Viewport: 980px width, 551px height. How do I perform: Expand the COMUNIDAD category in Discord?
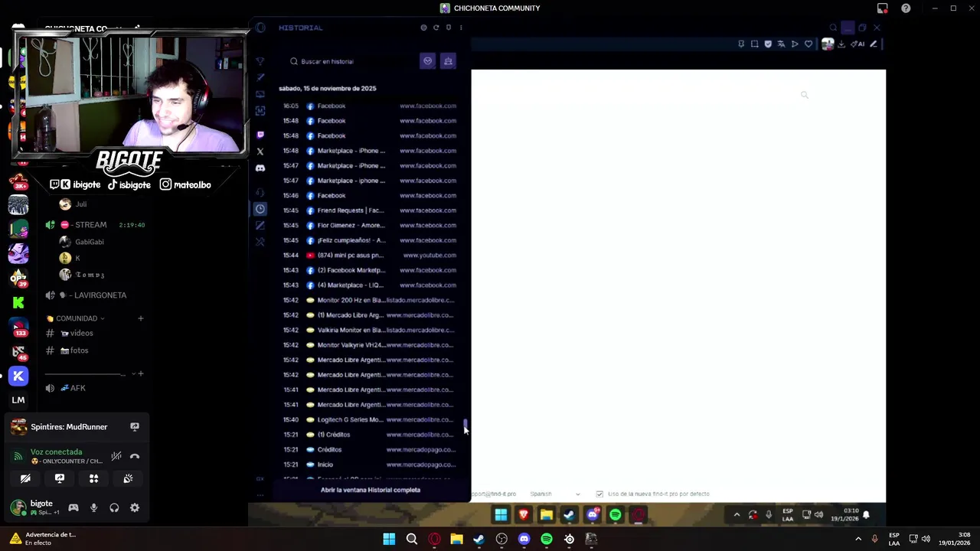tap(76, 318)
